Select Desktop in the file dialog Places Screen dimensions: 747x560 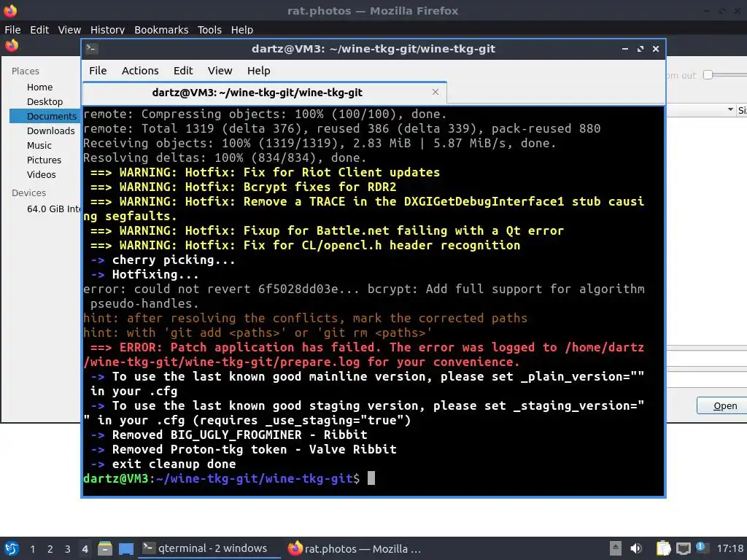tap(44, 101)
